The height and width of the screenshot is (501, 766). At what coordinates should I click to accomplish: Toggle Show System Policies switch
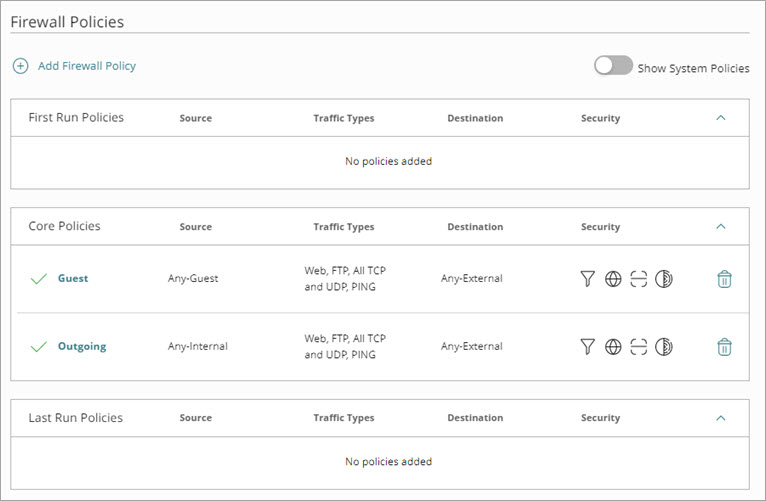pos(613,66)
